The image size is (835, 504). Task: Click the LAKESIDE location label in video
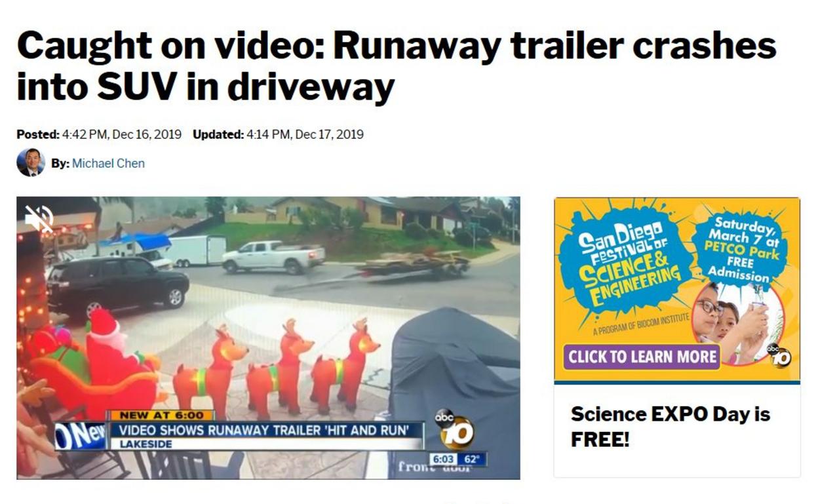click(146, 444)
